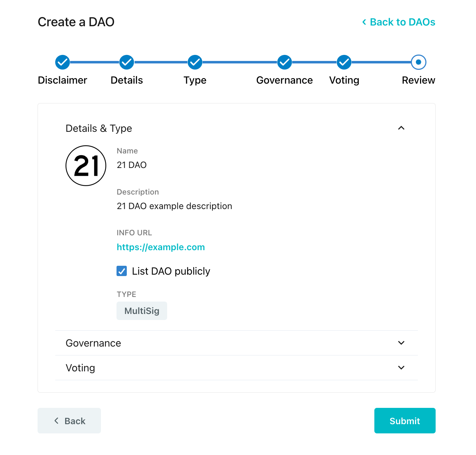The width and height of the screenshot is (476, 455).
Task: Click the Details step checkmark icon
Action: tap(126, 62)
